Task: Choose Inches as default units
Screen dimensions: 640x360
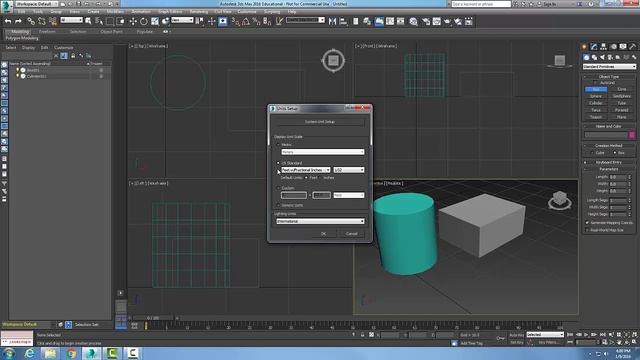Action: point(321,178)
